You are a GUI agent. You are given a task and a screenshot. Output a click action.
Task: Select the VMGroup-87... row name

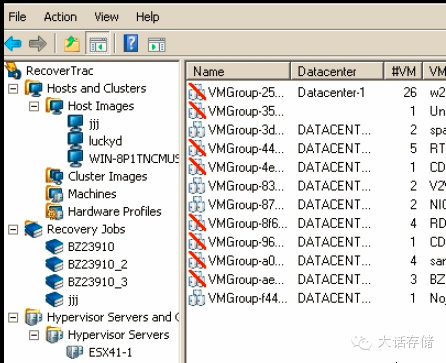(246, 204)
